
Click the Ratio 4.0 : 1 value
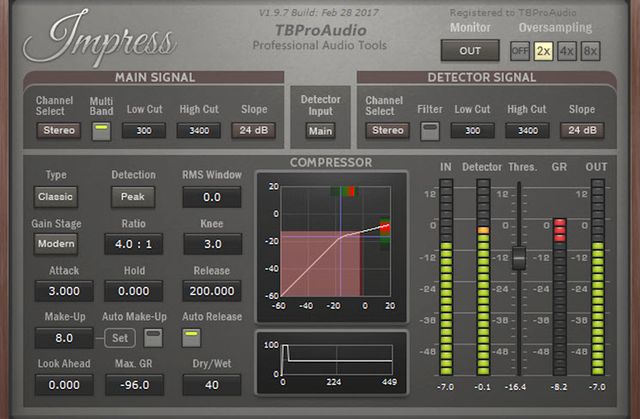133,244
